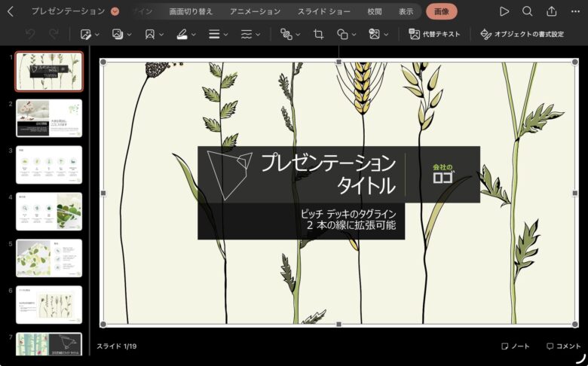Go back using the left chevron
The width and height of the screenshot is (588, 366).
[x=11, y=11]
